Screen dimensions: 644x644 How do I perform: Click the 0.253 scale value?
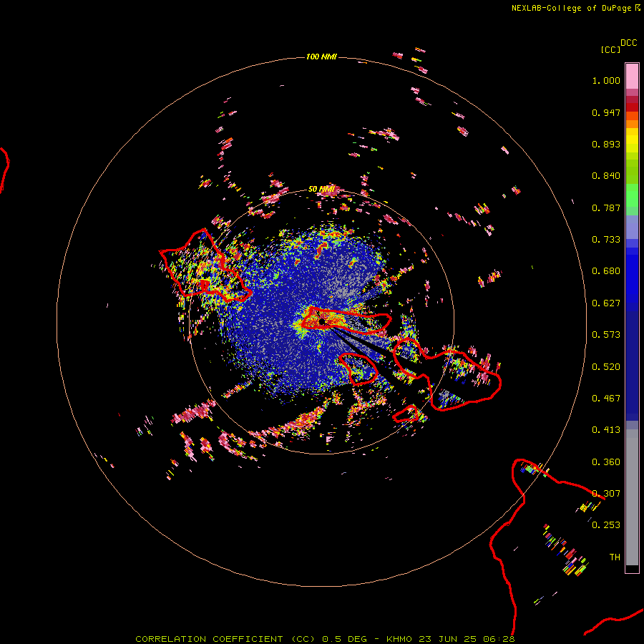click(x=606, y=525)
